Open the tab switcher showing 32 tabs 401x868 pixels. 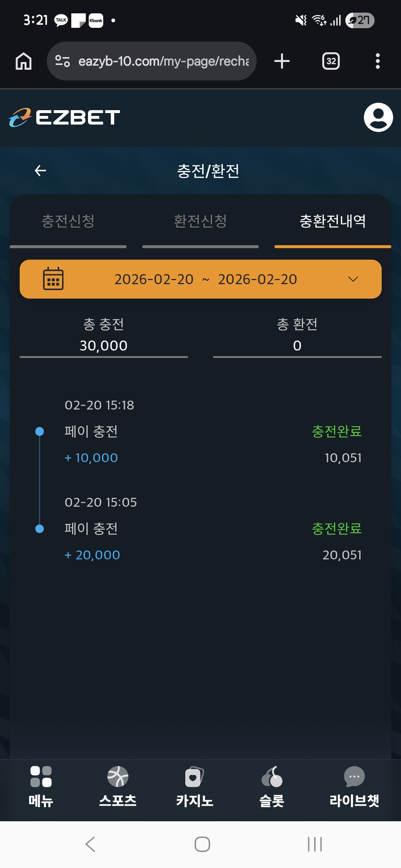(331, 61)
